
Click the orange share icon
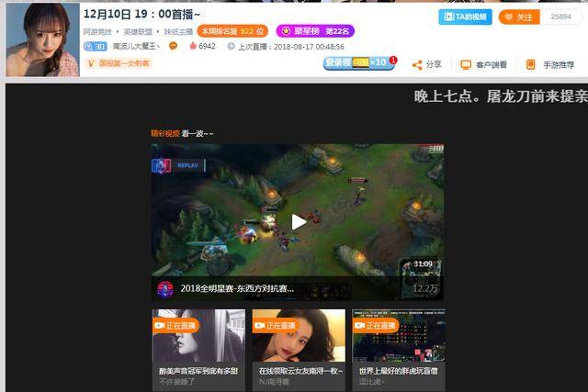click(x=417, y=65)
